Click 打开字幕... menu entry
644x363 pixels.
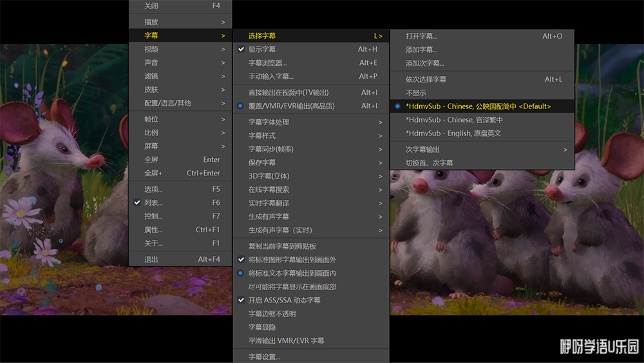click(x=421, y=36)
